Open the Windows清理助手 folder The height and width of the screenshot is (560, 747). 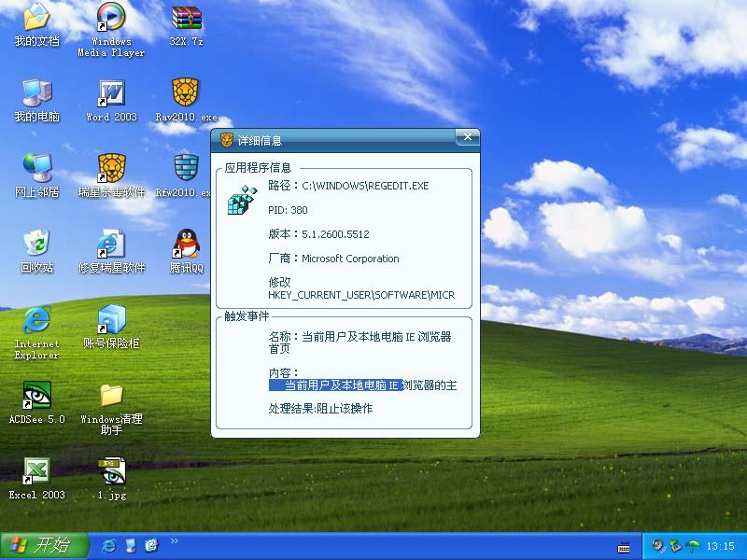click(x=111, y=409)
